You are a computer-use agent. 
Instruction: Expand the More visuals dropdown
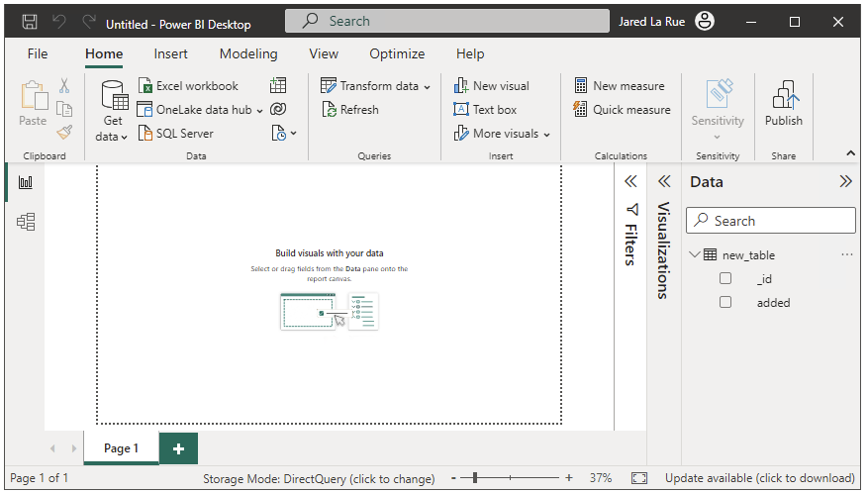(502, 134)
